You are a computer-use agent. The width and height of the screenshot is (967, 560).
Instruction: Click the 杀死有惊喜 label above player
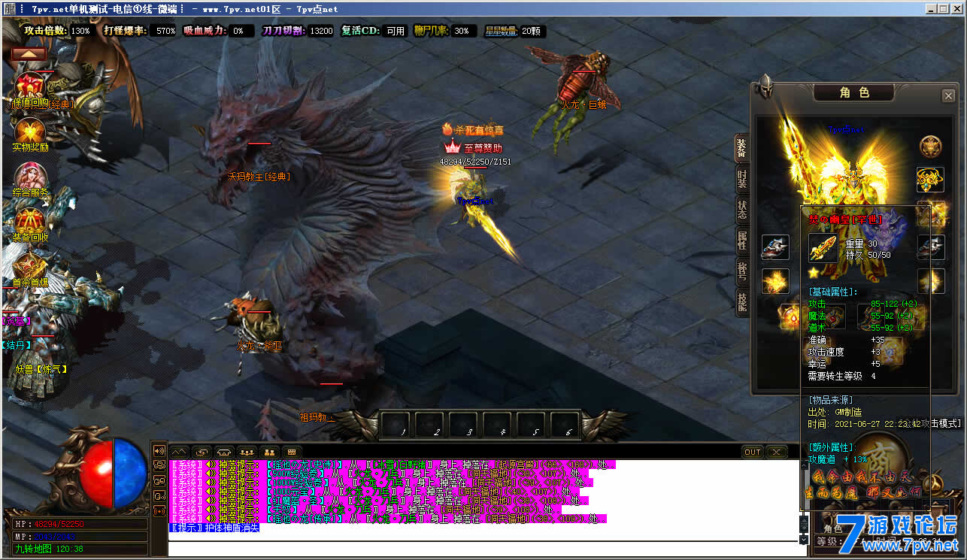[473, 129]
